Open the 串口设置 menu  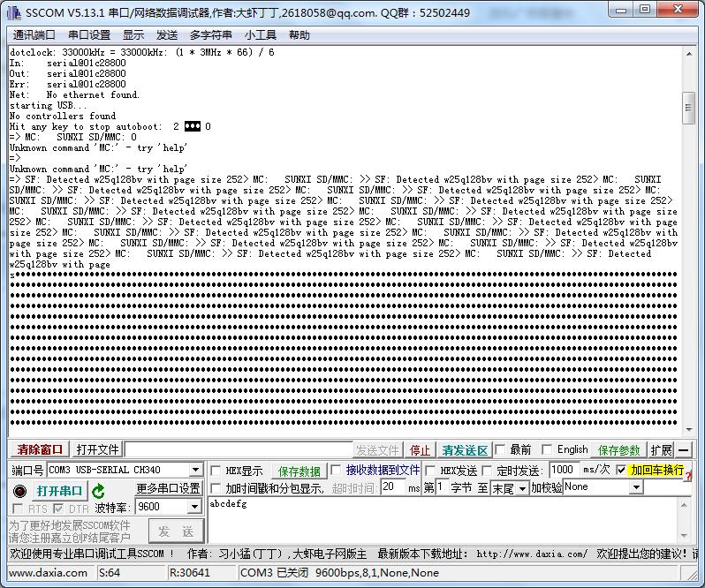[89, 35]
